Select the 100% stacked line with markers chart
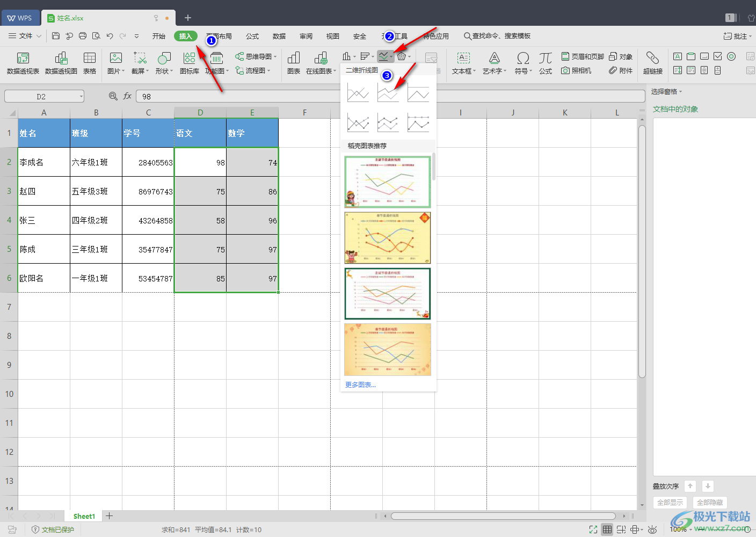756x537 pixels. click(x=418, y=122)
